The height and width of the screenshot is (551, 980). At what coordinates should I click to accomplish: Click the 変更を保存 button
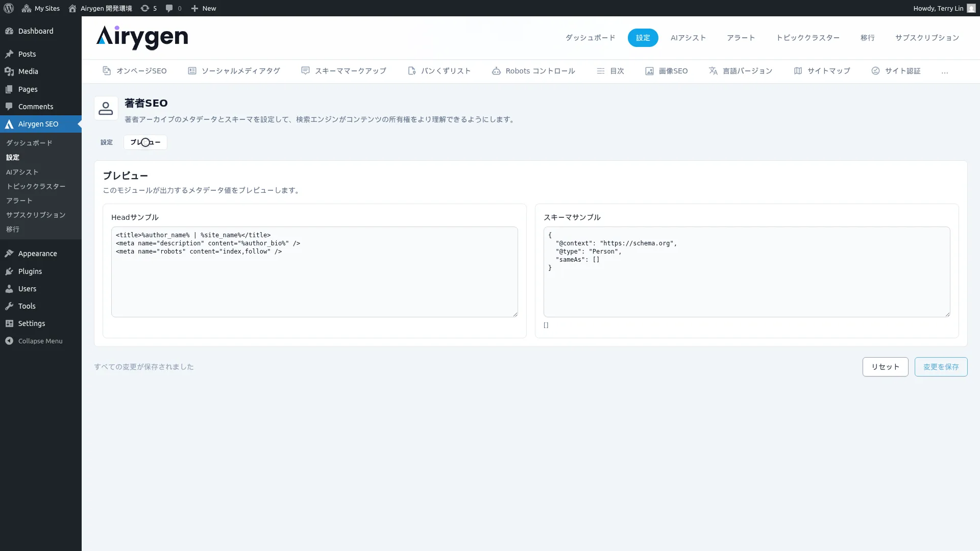(941, 367)
